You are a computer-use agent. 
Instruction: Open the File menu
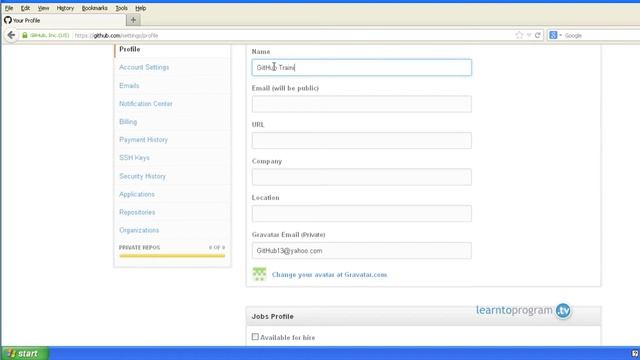[x=9, y=8]
